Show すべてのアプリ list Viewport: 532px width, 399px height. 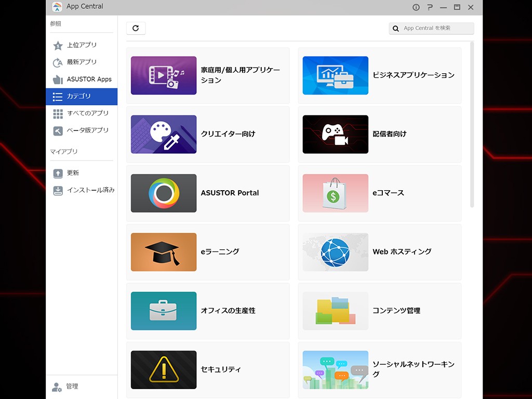pyautogui.click(x=87, y=113)
